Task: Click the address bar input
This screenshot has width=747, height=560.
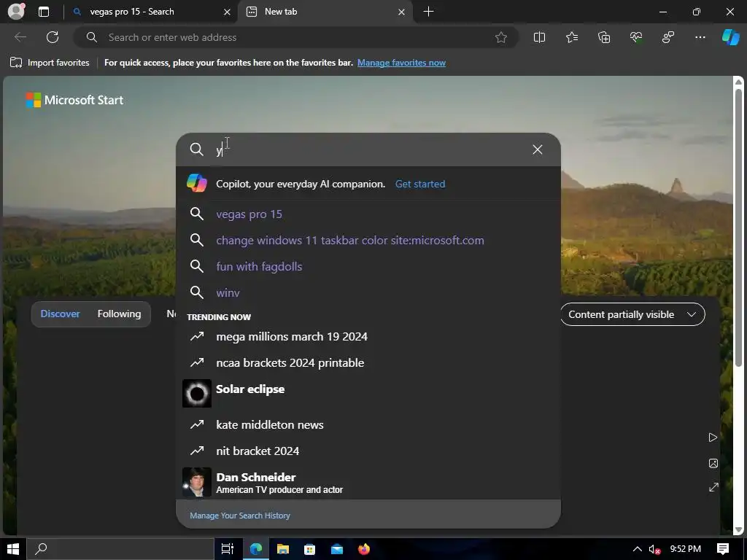Action: pos(295,37)
